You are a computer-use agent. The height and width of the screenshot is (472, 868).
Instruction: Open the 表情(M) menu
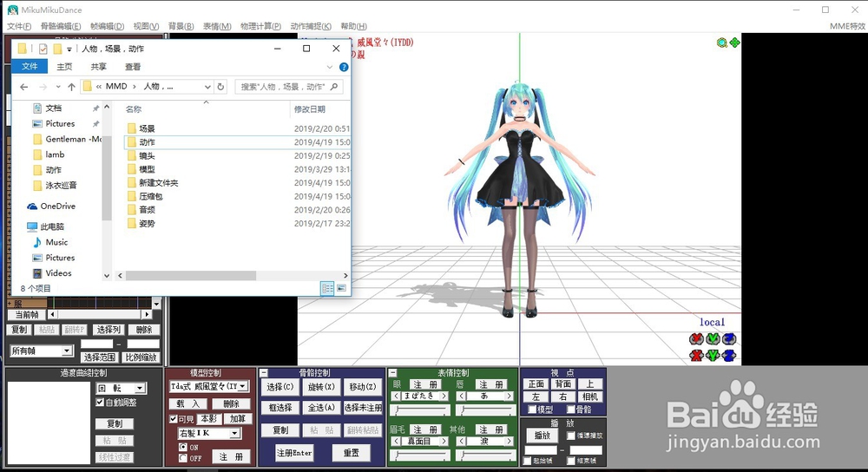[217, 26]
